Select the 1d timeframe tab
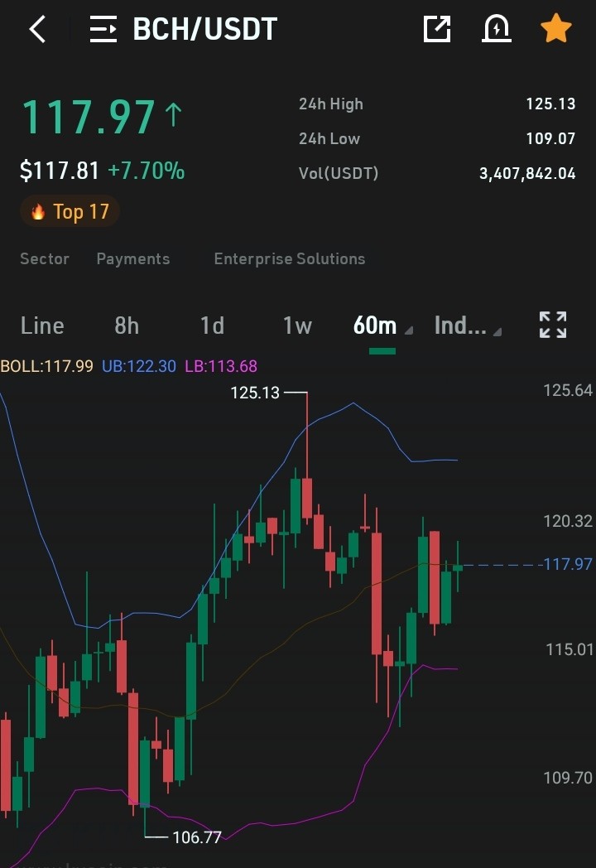596x868 pixels. click(x=213, y=325)
